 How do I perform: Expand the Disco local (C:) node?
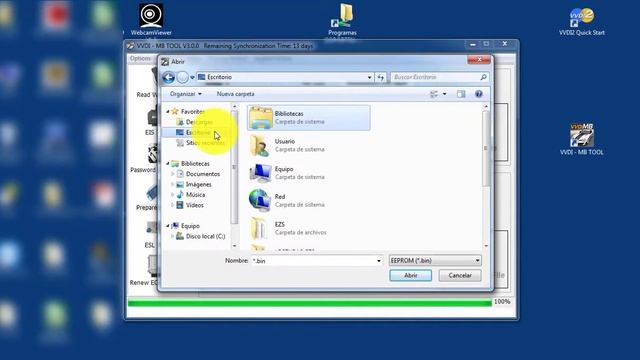[x=172, y=236]
